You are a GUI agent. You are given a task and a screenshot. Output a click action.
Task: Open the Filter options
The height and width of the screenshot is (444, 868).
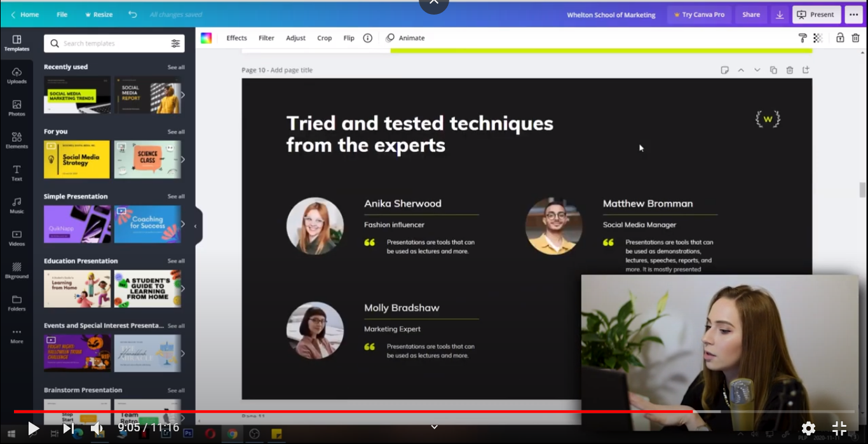coord(266,38)
